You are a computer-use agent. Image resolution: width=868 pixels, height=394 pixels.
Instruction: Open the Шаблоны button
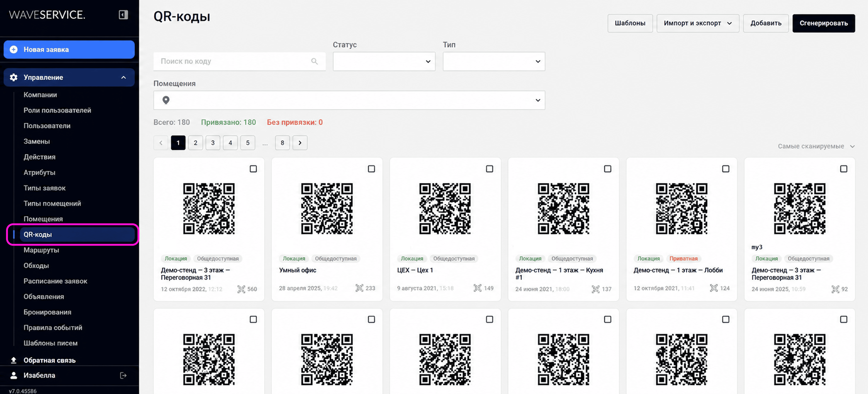[x=630, y=23]
